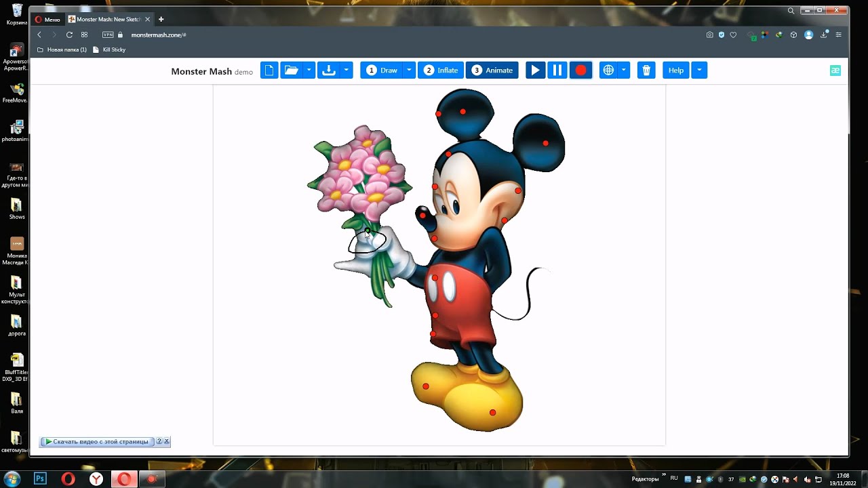Open the Редакторы taskbar toolbar
This screenshot has width=868, height=488.
(645, 479)
